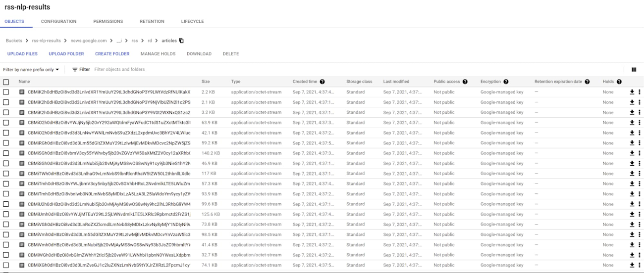Download the 140.2 KB object
644x273 pixels.
point(632,153)
